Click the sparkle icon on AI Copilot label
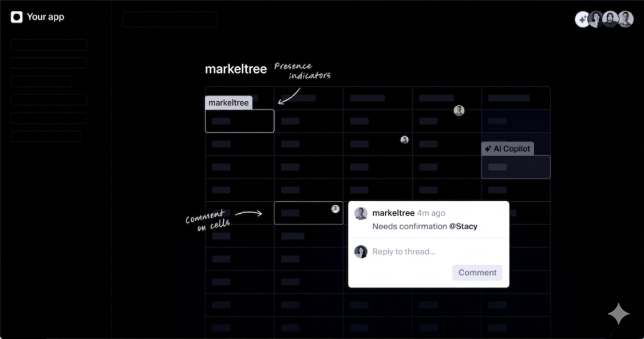Image resolution: width=644 pixels, height=339 pixels. tap(488, 149)
